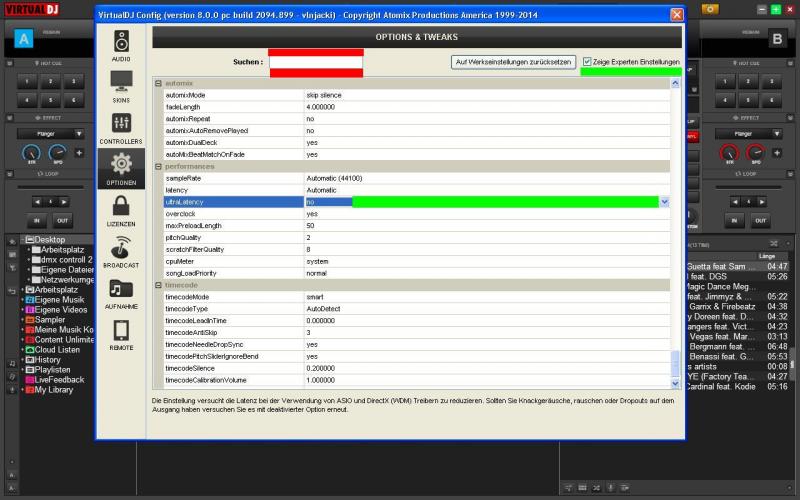Click left deck loop IN button
800x500 pixels.
click(37, 221)
